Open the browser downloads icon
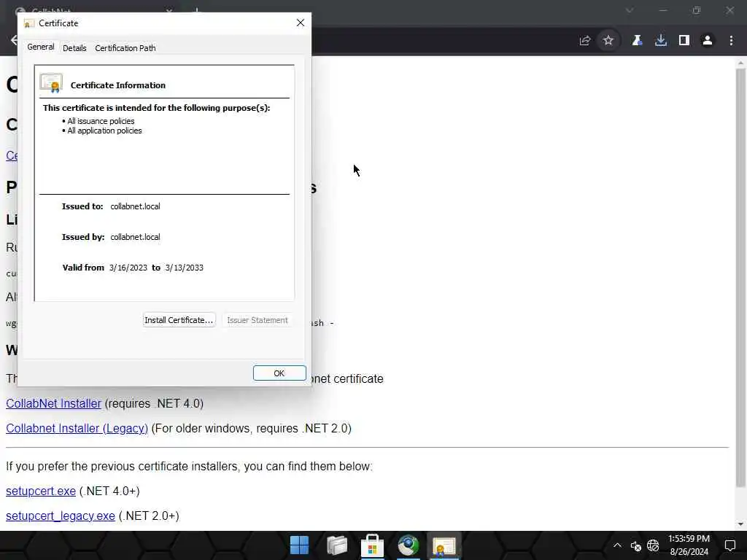The height and width of the screenshot is (560, 747). pos(661,41)
